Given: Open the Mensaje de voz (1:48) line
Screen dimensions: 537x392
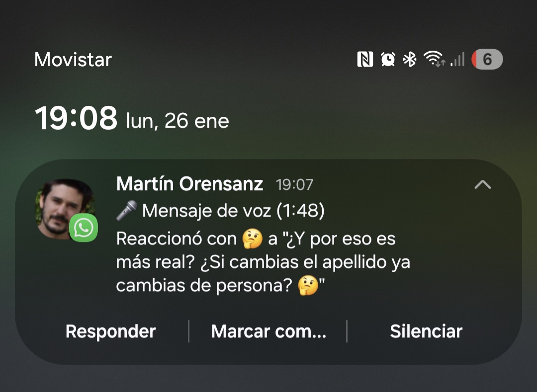Looking at the screenshot, I should 220,211.
